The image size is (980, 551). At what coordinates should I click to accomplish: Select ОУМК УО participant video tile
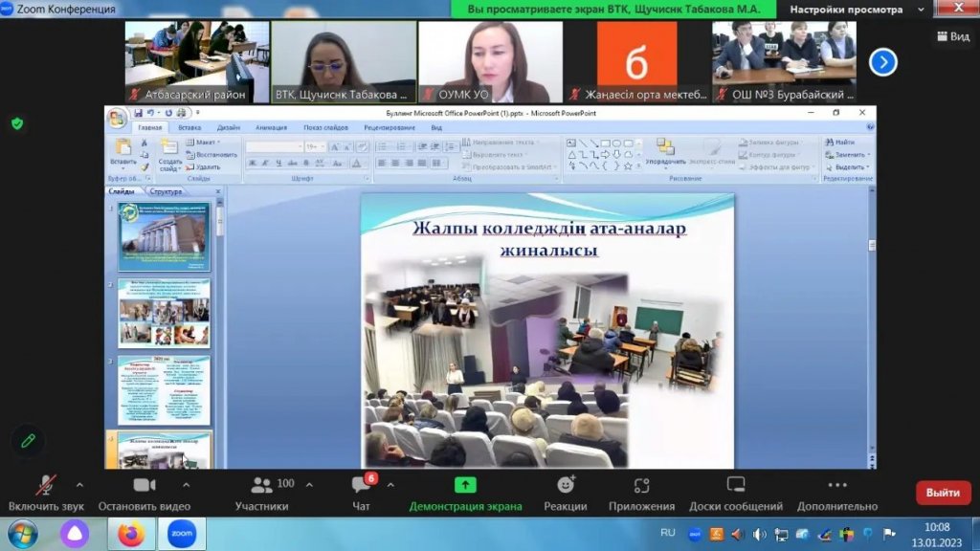pos(491,61)
